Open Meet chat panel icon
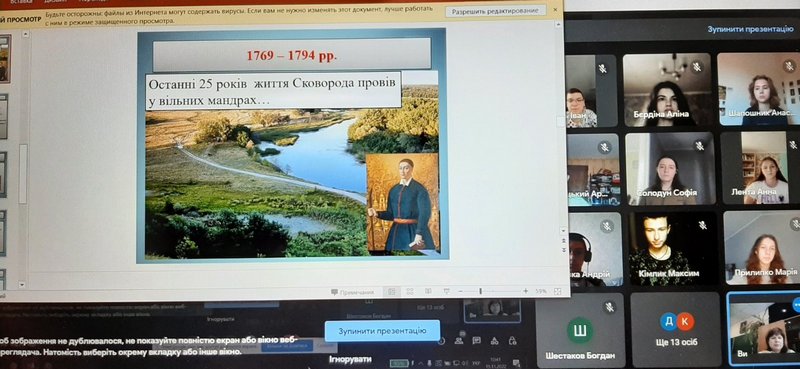Screen dimensions: 800x369 coord(476,340)
